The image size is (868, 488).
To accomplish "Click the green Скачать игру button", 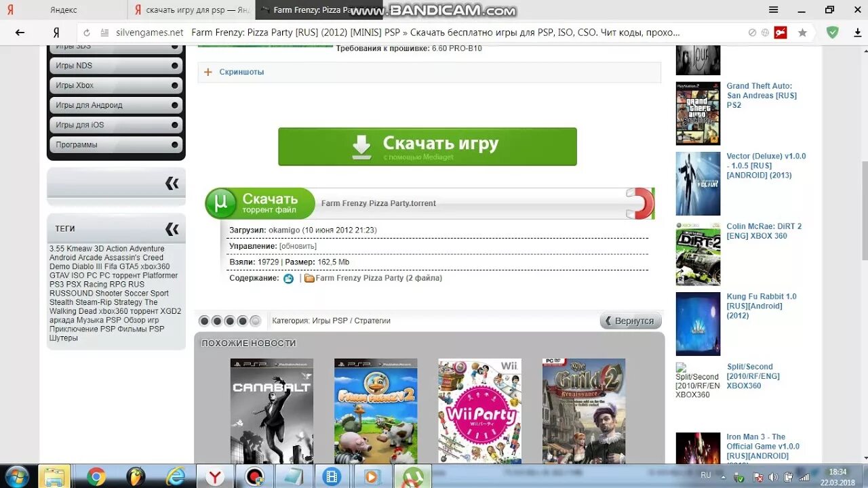I will point(427,146).
